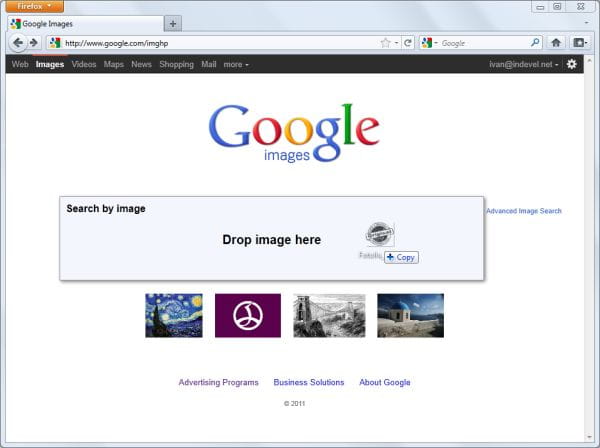The width and height of the screenshot is (600, 448).
Task: Open account menu for ivan@indevel.net
Action: click(523, 65)
